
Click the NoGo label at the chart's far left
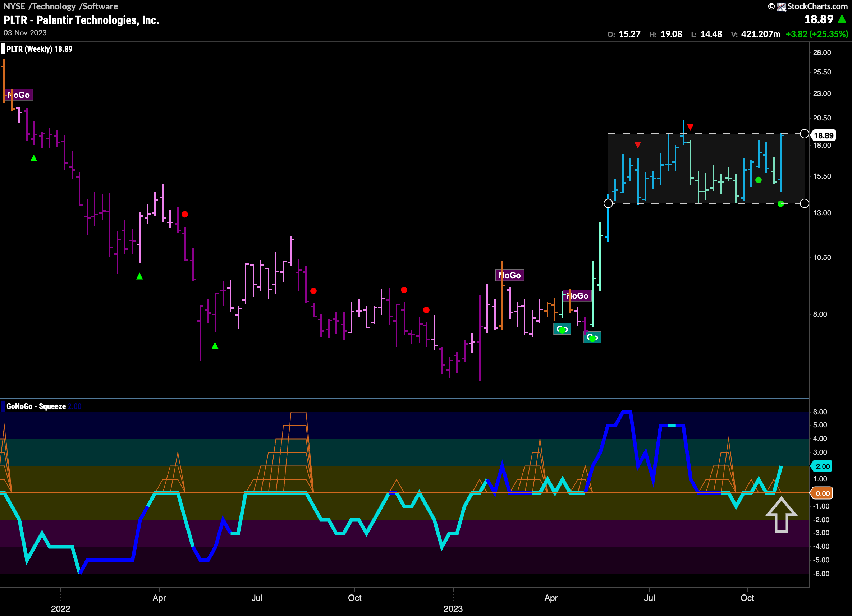point(18,95)
